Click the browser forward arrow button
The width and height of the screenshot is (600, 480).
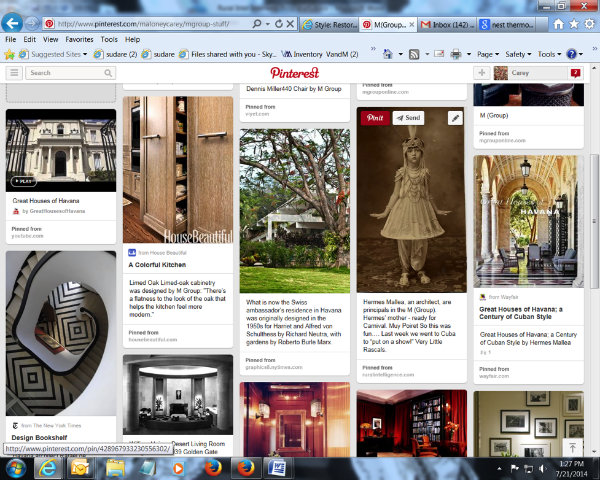point(32,24)
